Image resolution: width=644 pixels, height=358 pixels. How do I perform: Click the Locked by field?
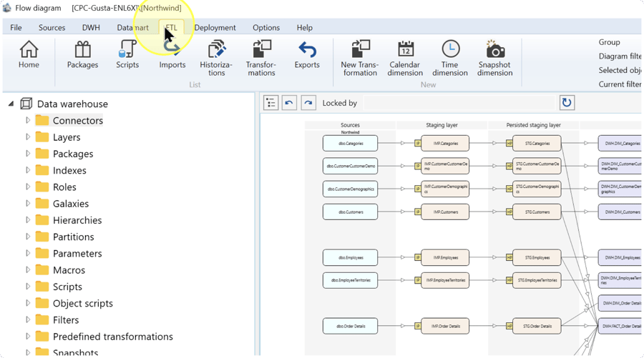coord(459,103)
